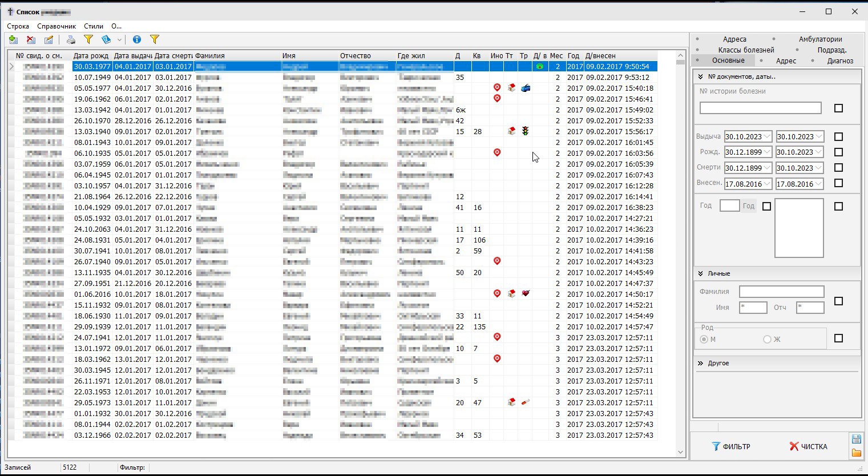The height and width of the screenshot is (476, 868).
Task: Tick the checkbox for the Рожд. date range
Action: pyautogui.click(x=838, y=152)
